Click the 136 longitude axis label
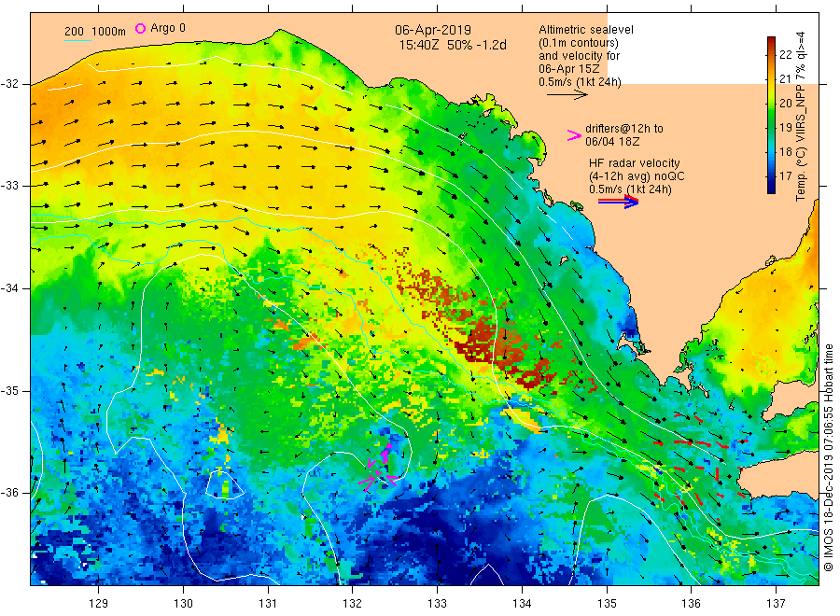840x616 pixels. point(691,604)
